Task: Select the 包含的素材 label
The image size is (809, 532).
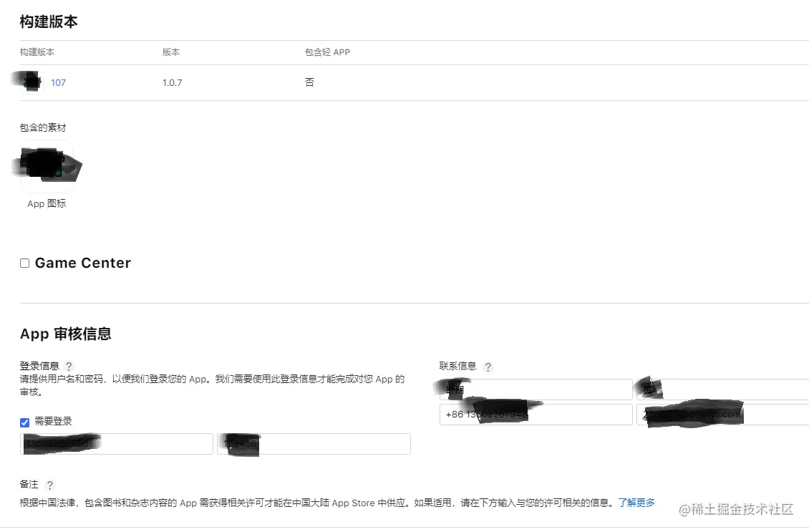Action: 43,127
